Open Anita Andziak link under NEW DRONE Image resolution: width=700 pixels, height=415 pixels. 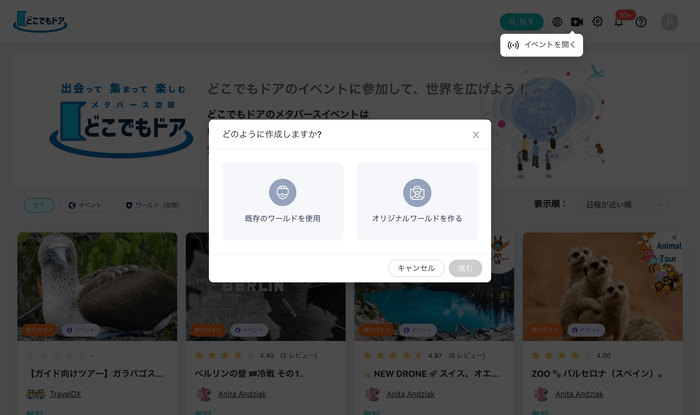(411, 394)
